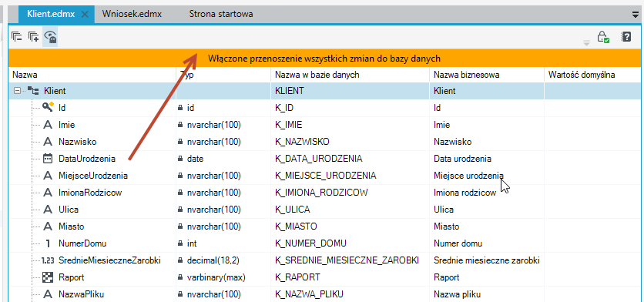Switch to the Wniosek.edmx tab
Image resolution: width=644 pixels, height=302 pixels.
pyautogui.click(x=132, y=14)
